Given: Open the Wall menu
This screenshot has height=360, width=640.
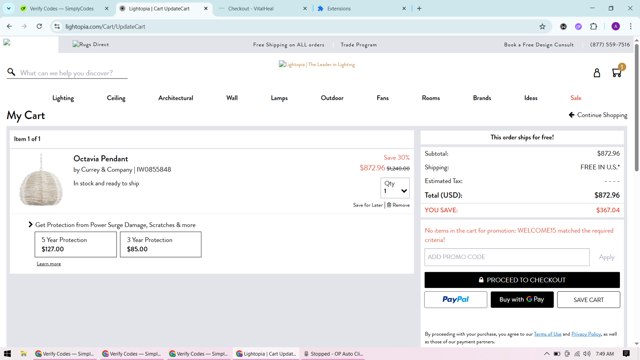Looking at the screenshot, I should 232,98.
